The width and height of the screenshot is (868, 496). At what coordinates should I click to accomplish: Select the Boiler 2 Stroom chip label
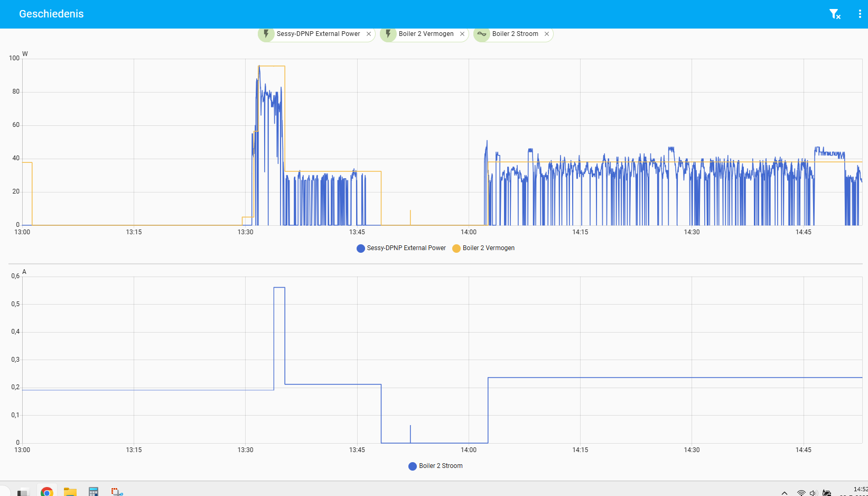pos(515,34)
